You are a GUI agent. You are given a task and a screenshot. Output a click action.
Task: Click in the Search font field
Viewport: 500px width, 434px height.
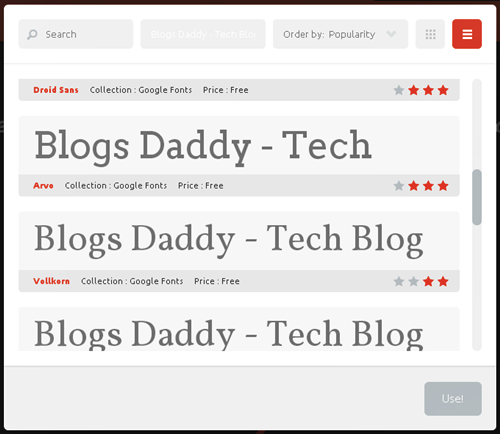[76, 34]
